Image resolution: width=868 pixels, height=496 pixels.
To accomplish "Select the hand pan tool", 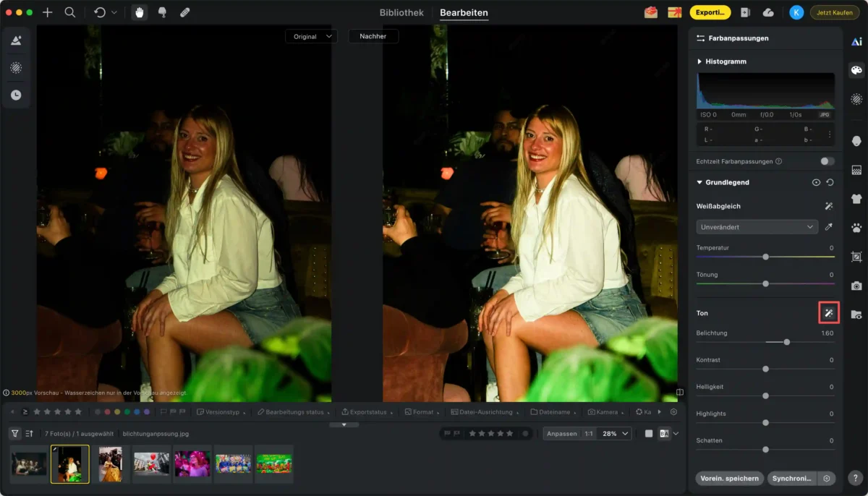I will point(139,12).
